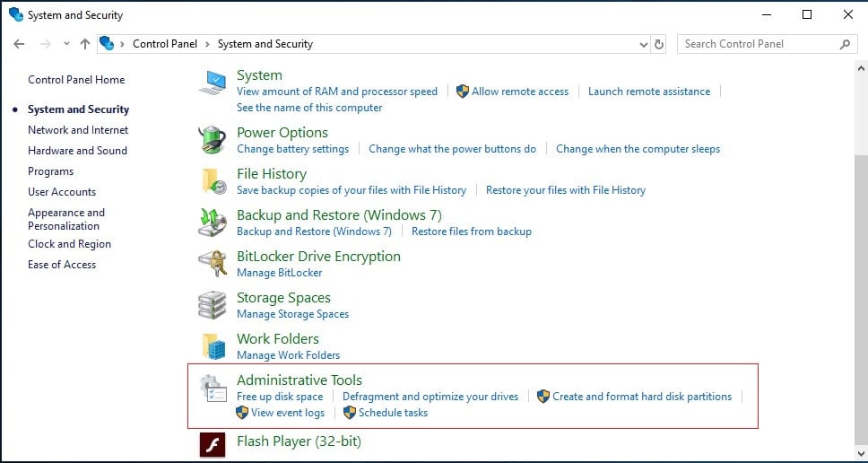868x463 pixels.
Task: Open the Backup and Restore icon
Action: click(213, 223)
